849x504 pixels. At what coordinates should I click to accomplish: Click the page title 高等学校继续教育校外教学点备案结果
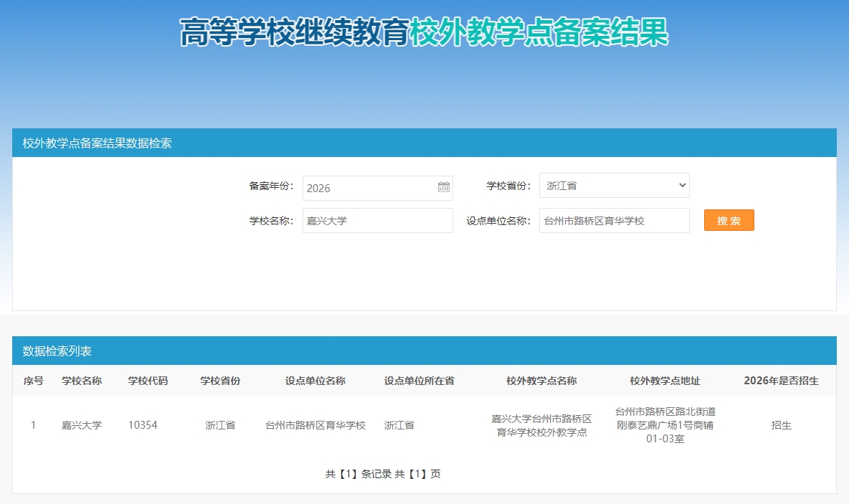[x=424, y=32]
